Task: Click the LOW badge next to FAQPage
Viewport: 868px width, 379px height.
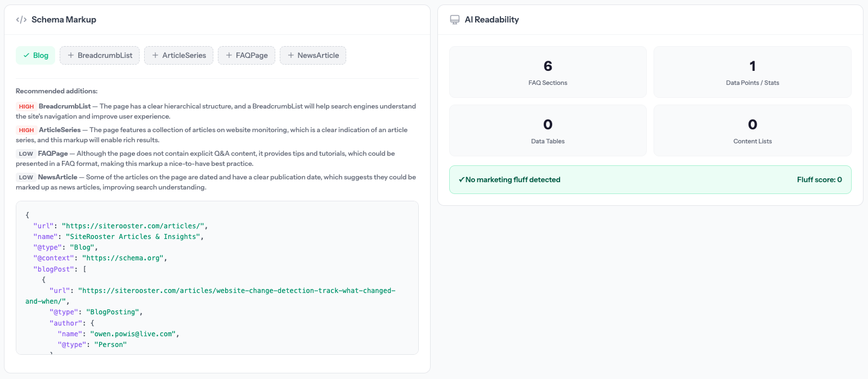Action: (x=25, y=153)
